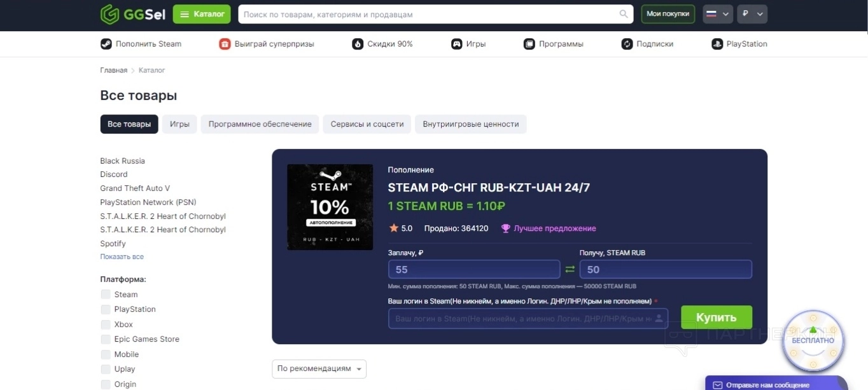868x390 pixels.
Task: Open Подписки in the top navigation
Action: tap(655, 44)
